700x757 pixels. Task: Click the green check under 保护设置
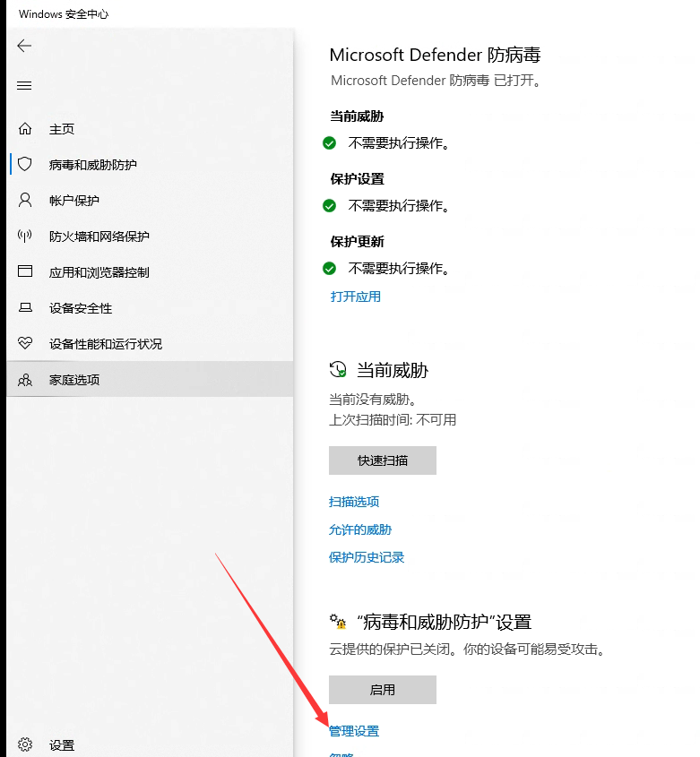[x=330, y=206]
